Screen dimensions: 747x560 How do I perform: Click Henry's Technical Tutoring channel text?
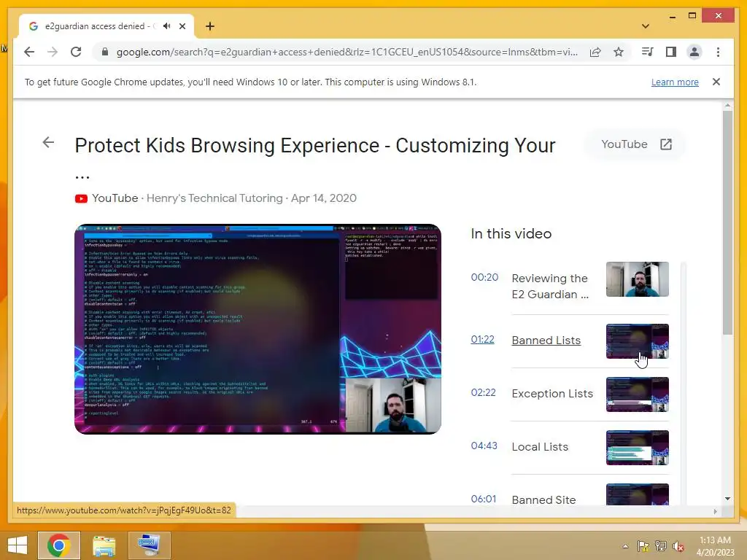point(214,198)
